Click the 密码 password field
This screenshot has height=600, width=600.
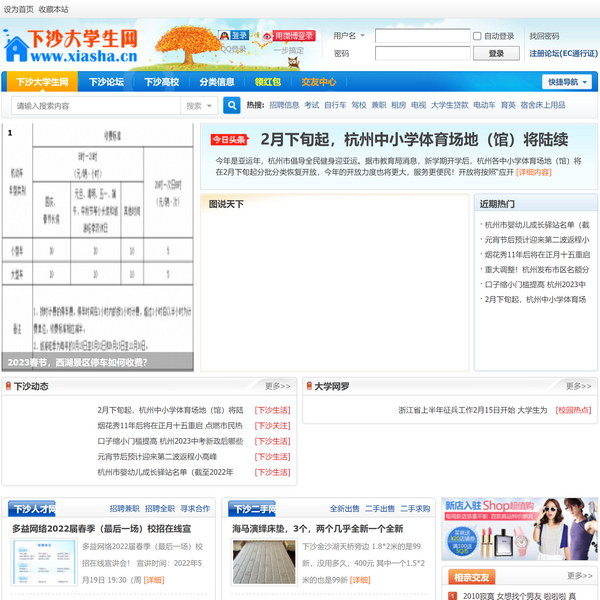coord(423,53)
